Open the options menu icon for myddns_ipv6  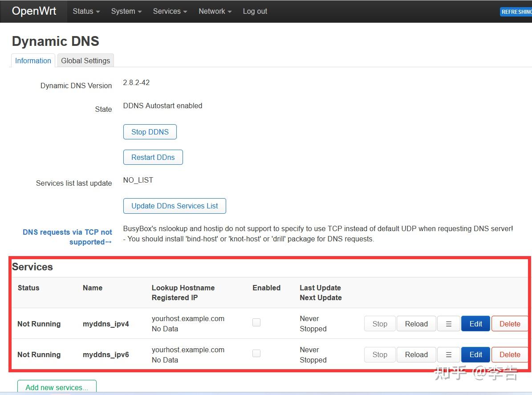448,354
